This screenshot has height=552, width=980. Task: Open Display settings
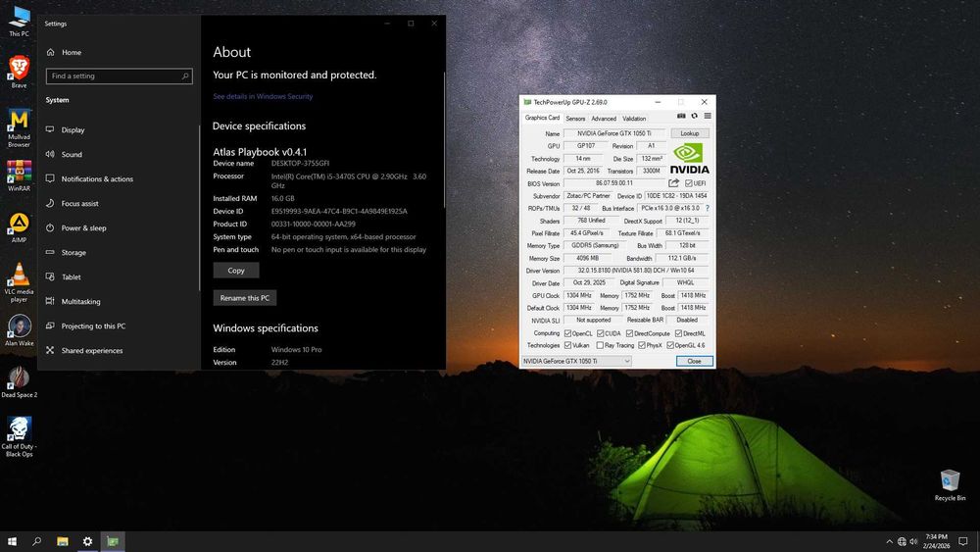tap(119, 130)
